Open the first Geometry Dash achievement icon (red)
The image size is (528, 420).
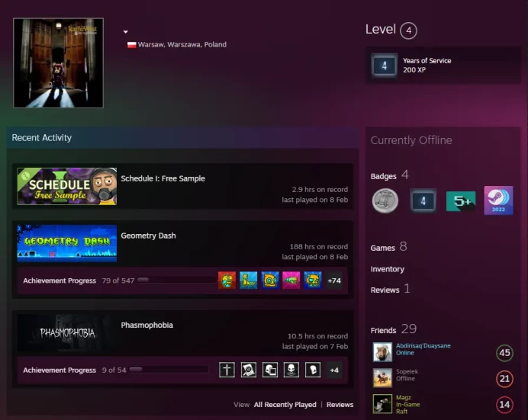tap(227, 281)
